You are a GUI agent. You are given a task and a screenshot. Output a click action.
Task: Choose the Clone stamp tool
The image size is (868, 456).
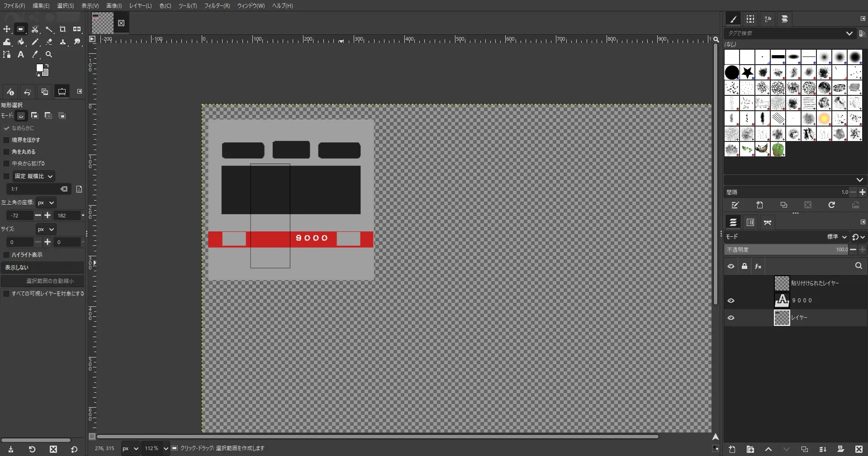click(x=63, y=42)
